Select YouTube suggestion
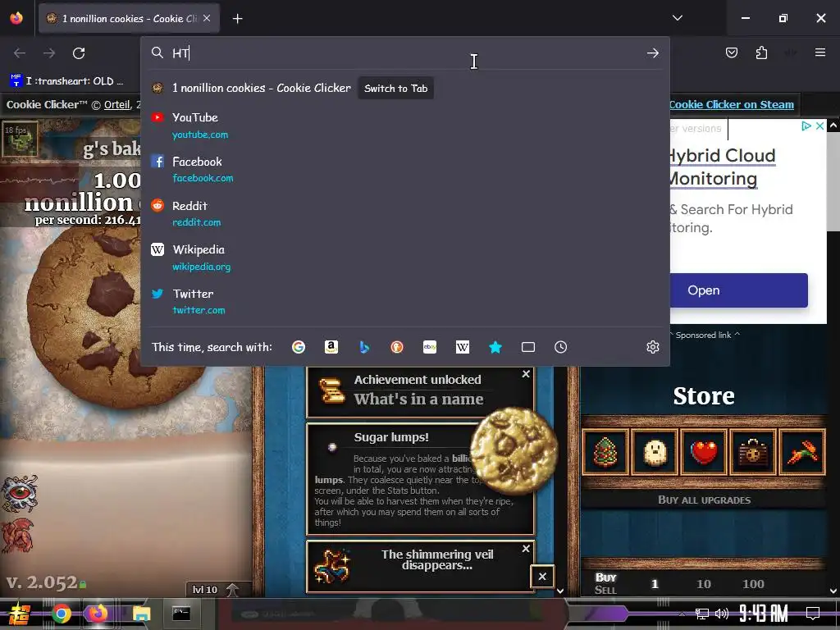 coord(405,125)
